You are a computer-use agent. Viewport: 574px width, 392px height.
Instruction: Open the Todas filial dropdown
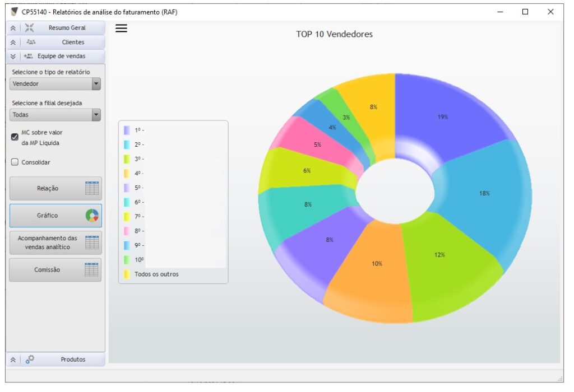pos(96,115)
